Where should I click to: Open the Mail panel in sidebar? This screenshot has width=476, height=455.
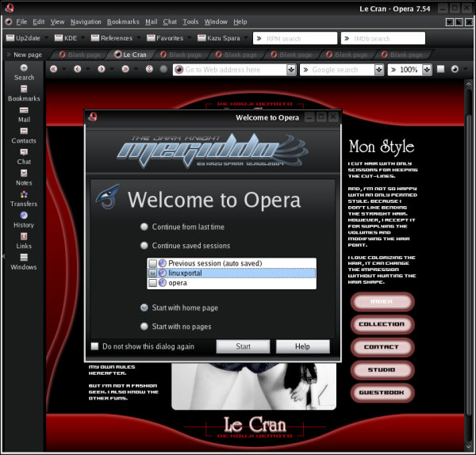click(24, 115)
